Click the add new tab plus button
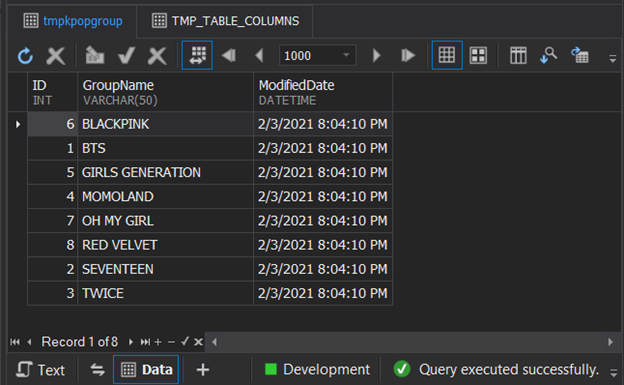 tap(203, 370)
